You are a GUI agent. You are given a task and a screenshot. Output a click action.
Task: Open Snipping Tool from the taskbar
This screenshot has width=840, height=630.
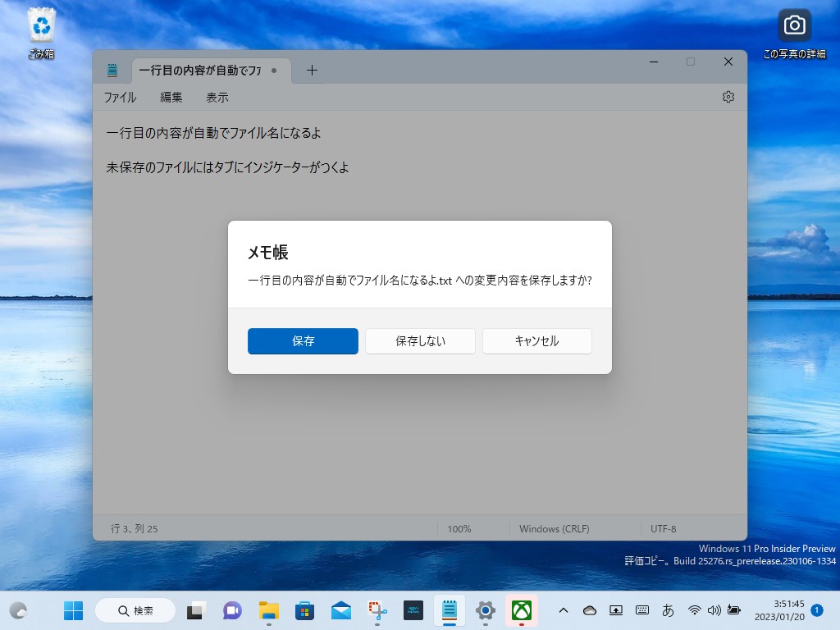(377, 610)
